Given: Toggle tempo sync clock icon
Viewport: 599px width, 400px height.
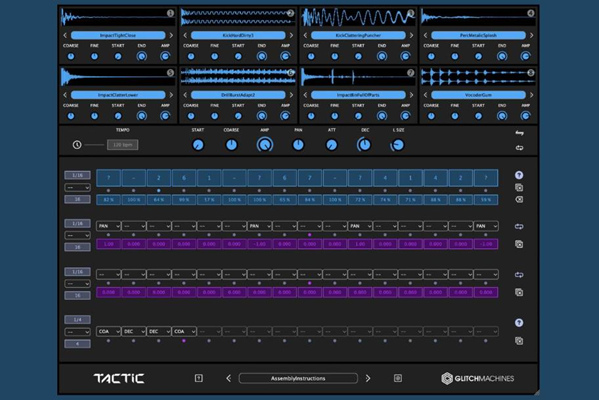Looking at the screenshot, I should click(x=77, y=145).
